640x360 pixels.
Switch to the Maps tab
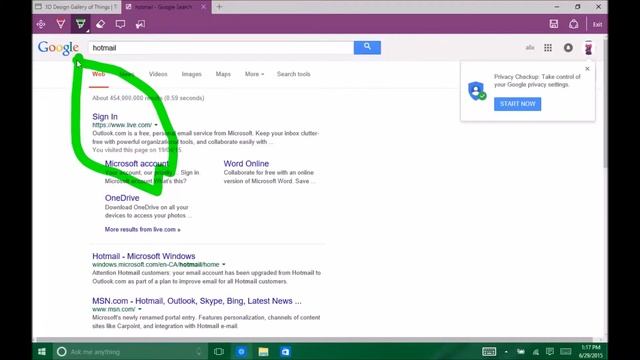tap(223, 74)
